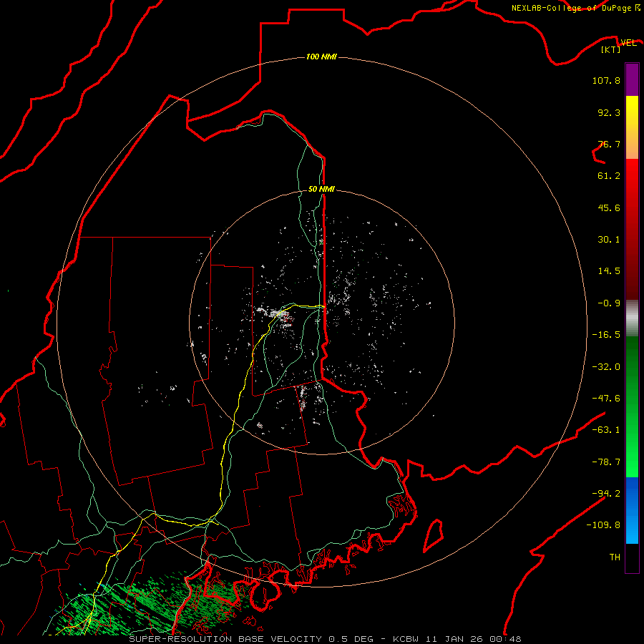Click the purple top color bar segment

[632, 79]
